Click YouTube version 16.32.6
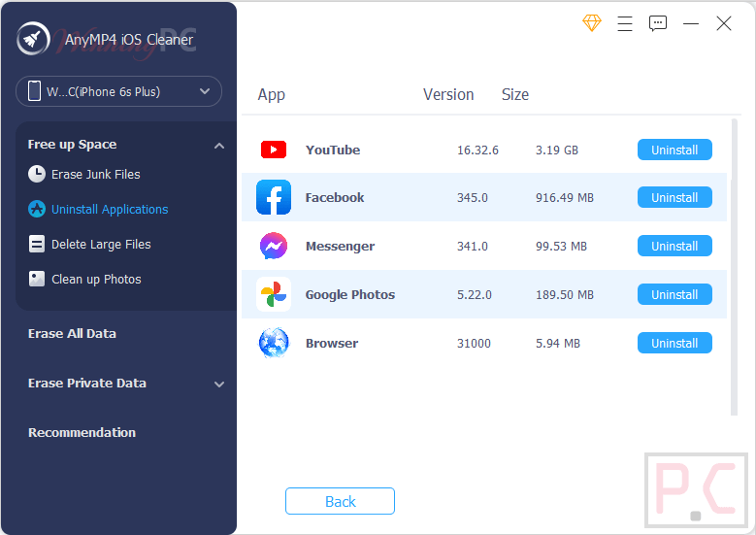 click(x=477, y=150)
